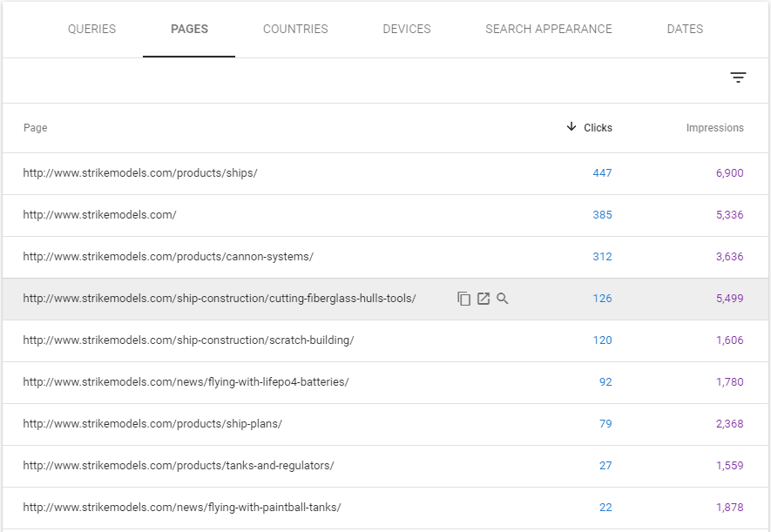
Task: Click the 120 clicks value
Action: tap(602, 340)
